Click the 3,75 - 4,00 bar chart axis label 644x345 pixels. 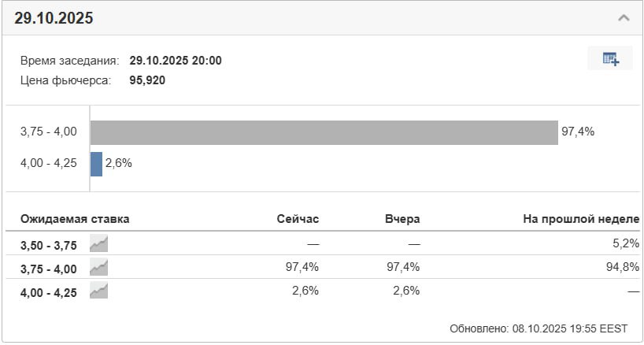(49, 132)
